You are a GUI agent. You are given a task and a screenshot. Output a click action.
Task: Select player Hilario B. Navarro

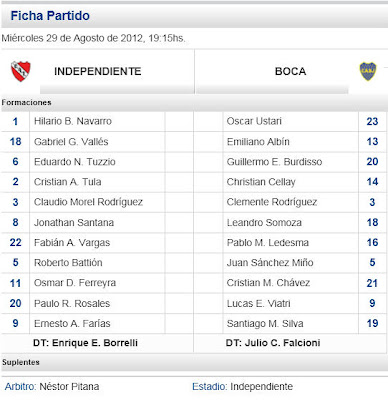tap(73, 121)
